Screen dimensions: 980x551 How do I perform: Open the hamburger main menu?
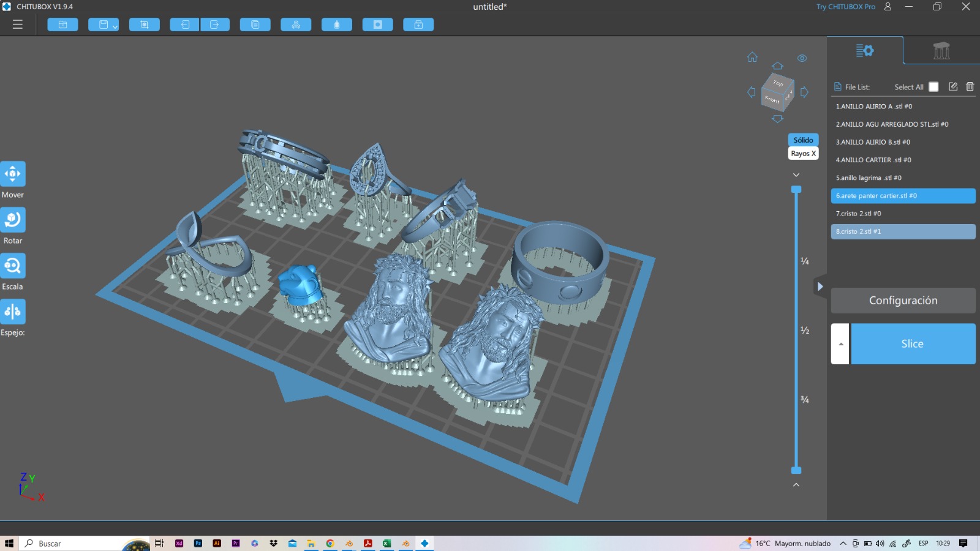pyautogui.click(x=18, y=24)
